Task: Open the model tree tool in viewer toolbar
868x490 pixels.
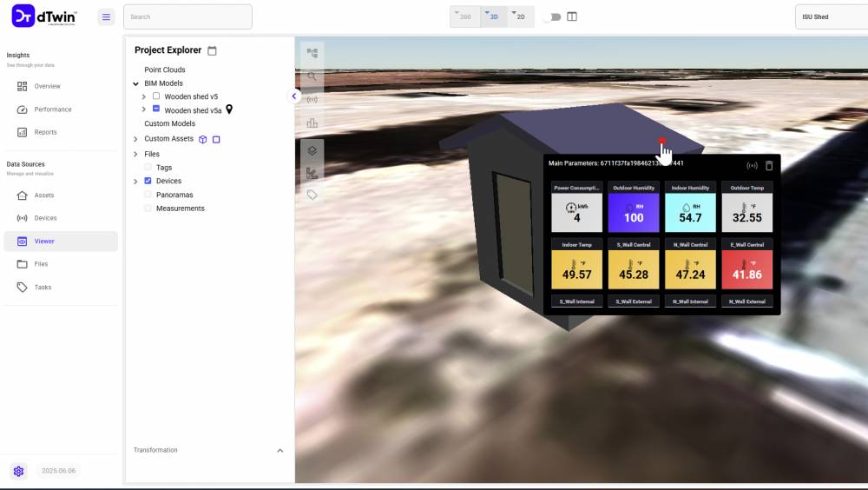Action: (x=312, y=53)
